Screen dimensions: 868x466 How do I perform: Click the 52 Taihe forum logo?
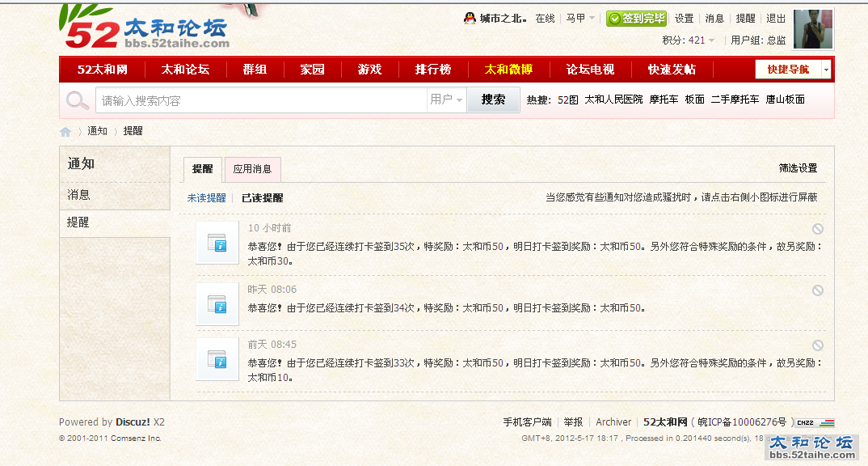tap(145, 28)
